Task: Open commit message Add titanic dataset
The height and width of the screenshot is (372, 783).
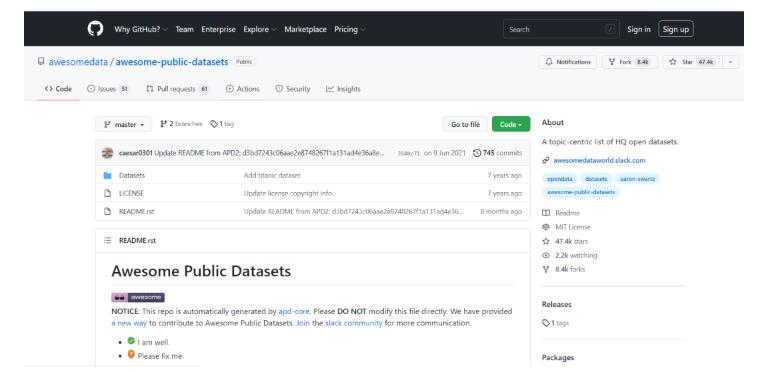Action: tap(272, 175)
